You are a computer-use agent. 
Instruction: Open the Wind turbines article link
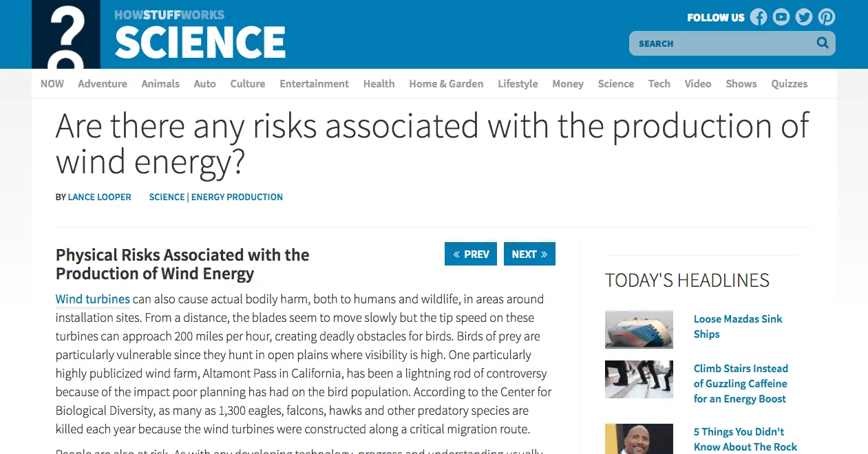pos(93,299)
